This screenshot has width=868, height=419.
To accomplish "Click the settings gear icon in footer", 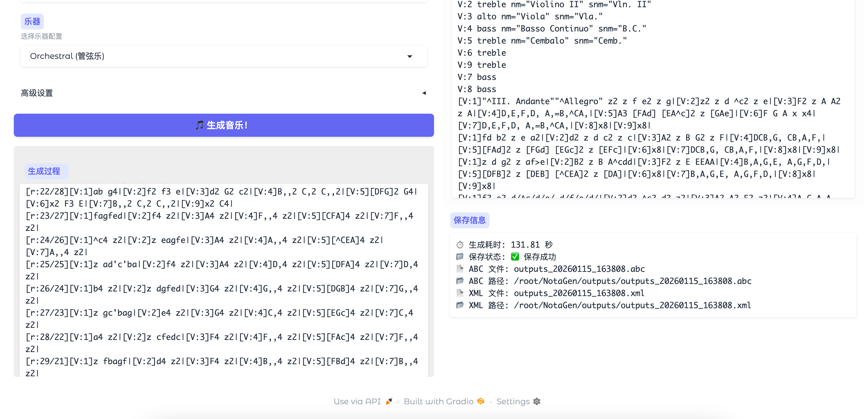I will 537,401.
